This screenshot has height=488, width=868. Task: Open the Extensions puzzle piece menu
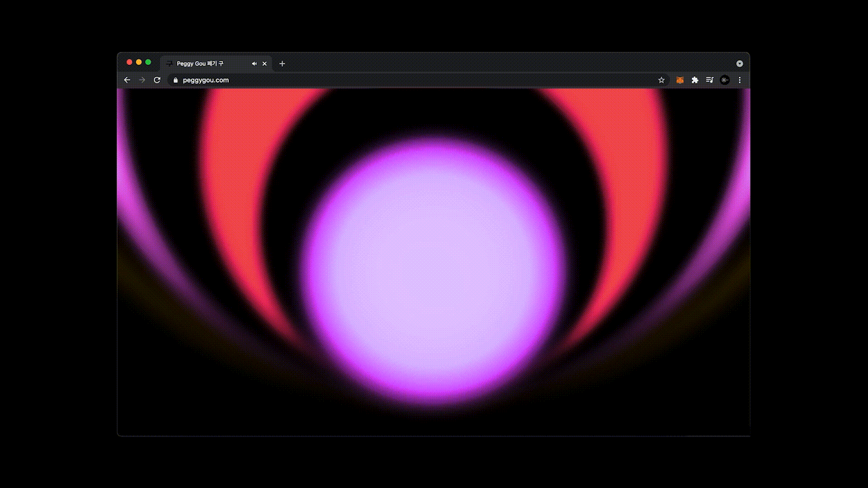[695, 80]
